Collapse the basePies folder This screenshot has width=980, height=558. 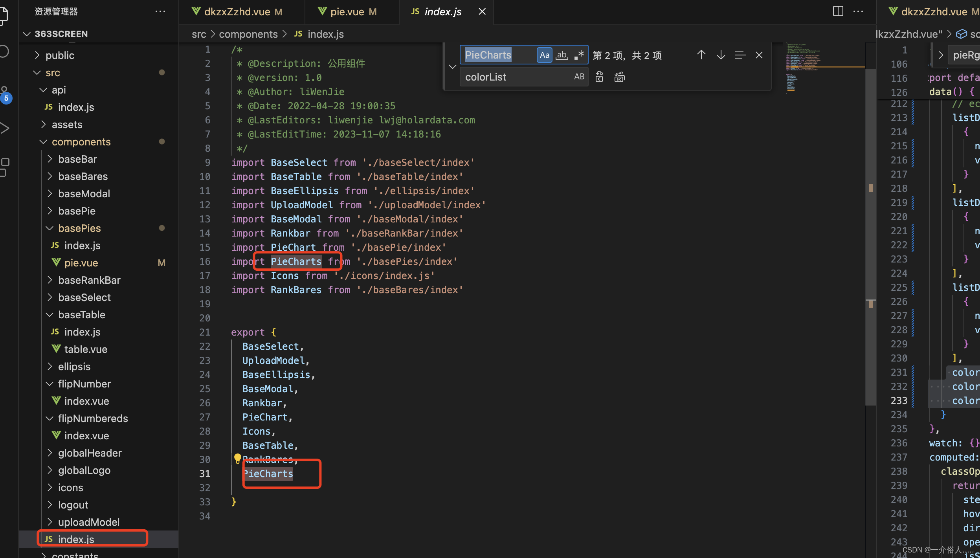[79, 228]
